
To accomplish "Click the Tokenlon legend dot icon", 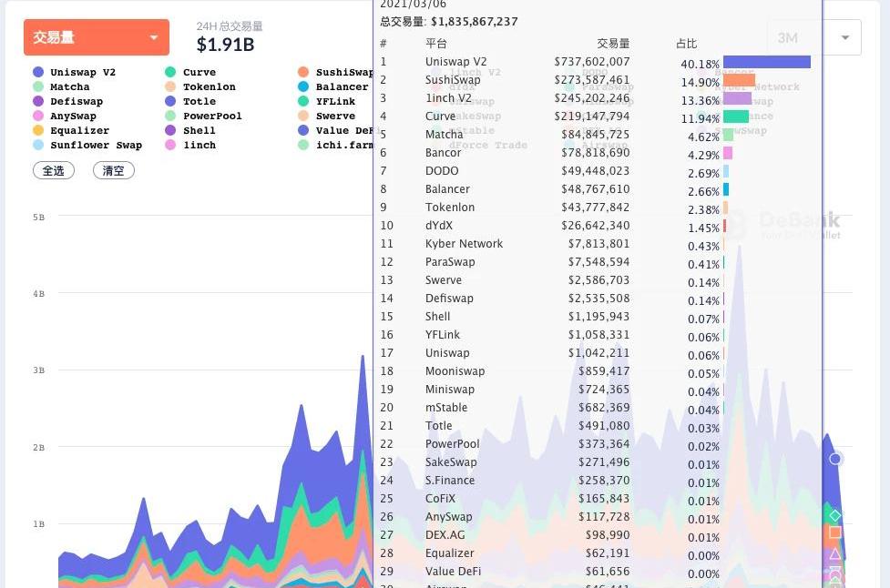I will (170, 86).
